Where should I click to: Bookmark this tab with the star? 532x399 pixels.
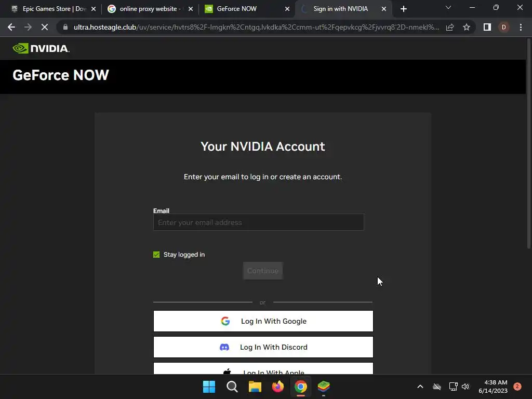pyautogui.click(x=467, y=27)
